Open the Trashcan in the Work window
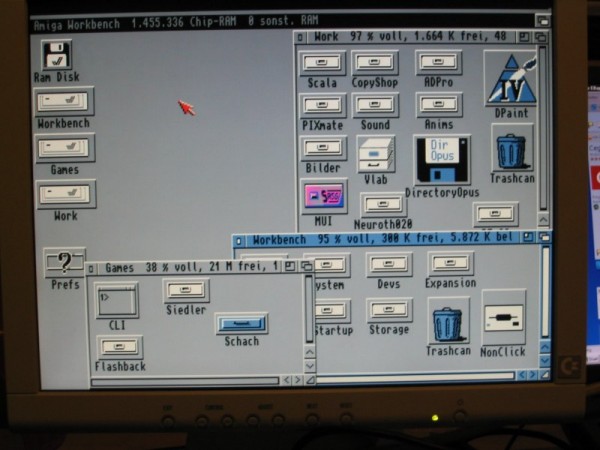The height and width of the screenshot is (450, 600). 511,151
